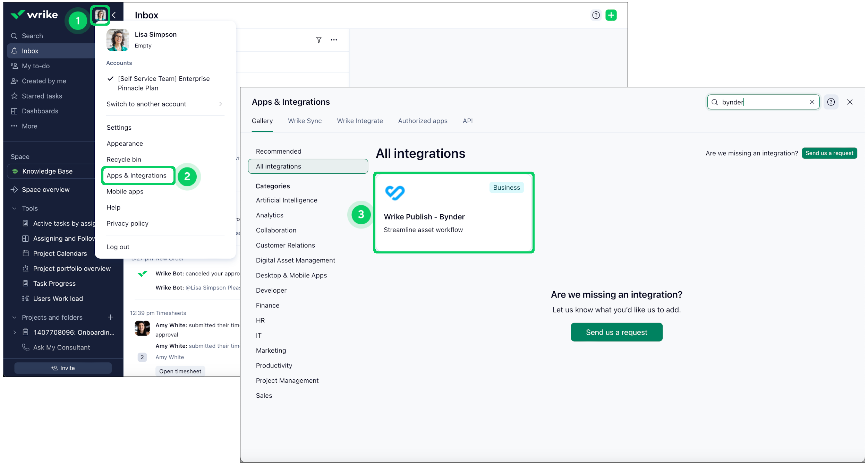Image resolution: width=868 pixels, height=466 pixels.
Task: Click help icon beside integrations search field
Action: pyautogui.click(x=831, y=102)
